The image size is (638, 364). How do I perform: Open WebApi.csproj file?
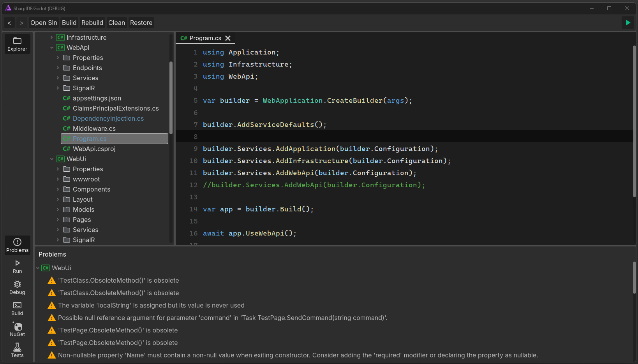pyautogui.click(x=94, y=149)
